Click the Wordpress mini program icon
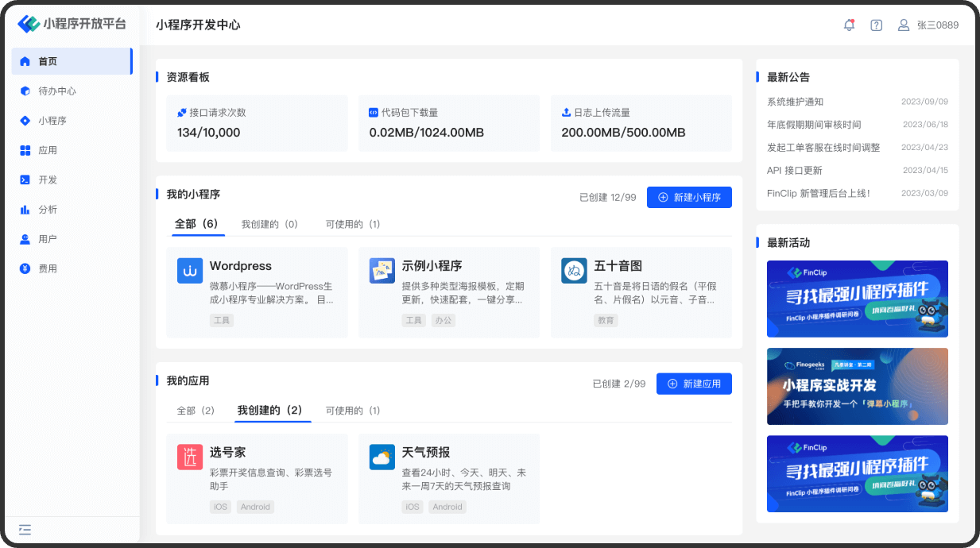Viewport: 980px width, 548px height. [190, 271]
